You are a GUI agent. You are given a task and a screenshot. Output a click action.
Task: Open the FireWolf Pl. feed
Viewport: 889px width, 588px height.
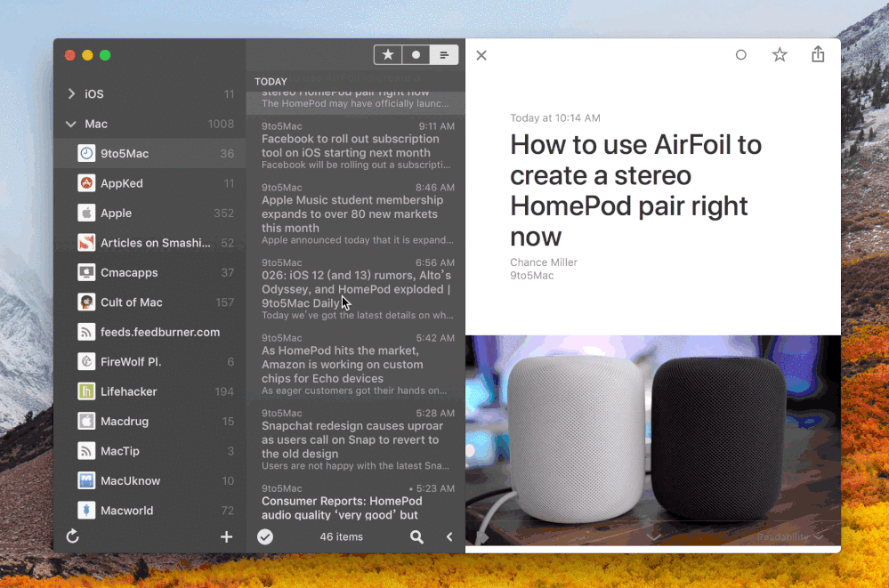(150, 362)
